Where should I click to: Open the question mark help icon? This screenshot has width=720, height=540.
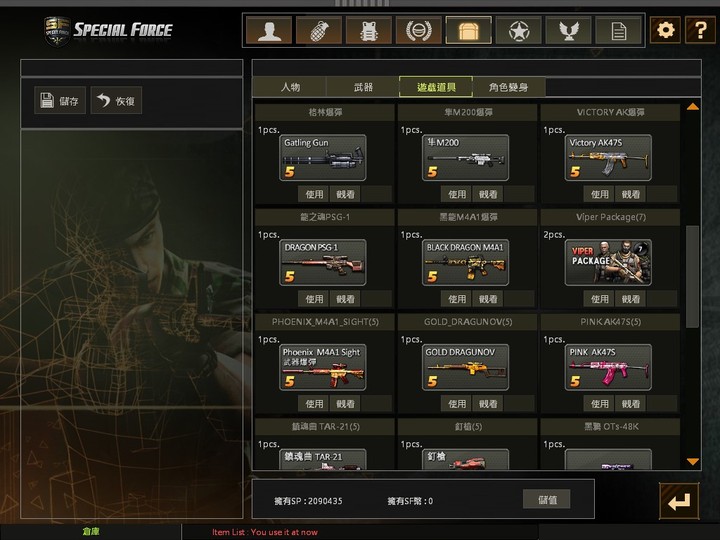(x=700, y=30)
